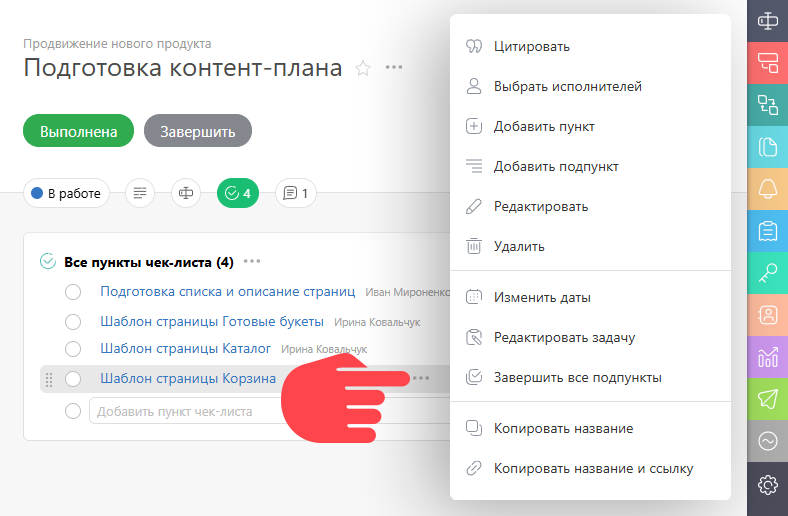The width and height of the screenshot is (788, 516).
Task: Click the orange bell notifications sidebar icon
Action: pos(767,189)
